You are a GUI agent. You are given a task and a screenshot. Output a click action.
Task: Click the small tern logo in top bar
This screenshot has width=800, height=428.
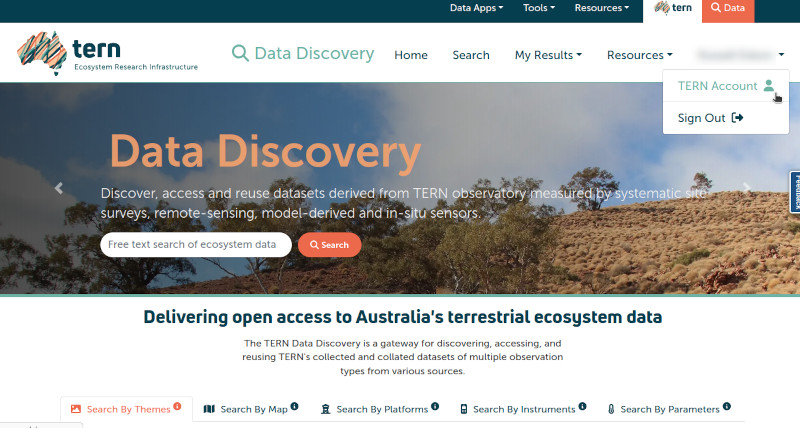coord(672,8)
